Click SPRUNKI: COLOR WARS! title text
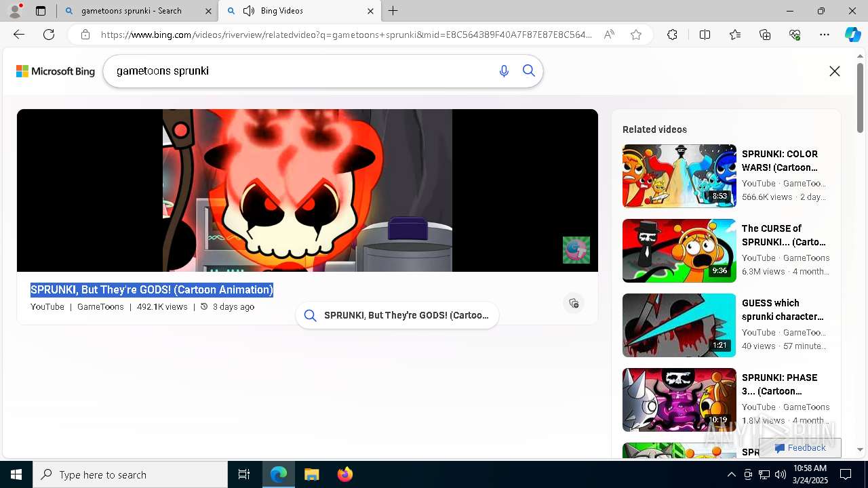The height and width of the screenshot is (488, 868). (x=780, y=161)
